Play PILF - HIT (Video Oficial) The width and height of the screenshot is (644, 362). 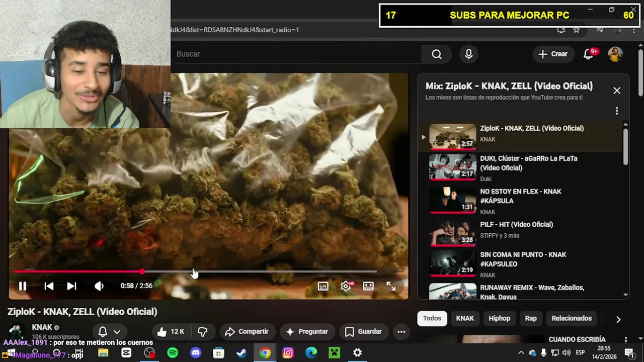tap(521, 232)
